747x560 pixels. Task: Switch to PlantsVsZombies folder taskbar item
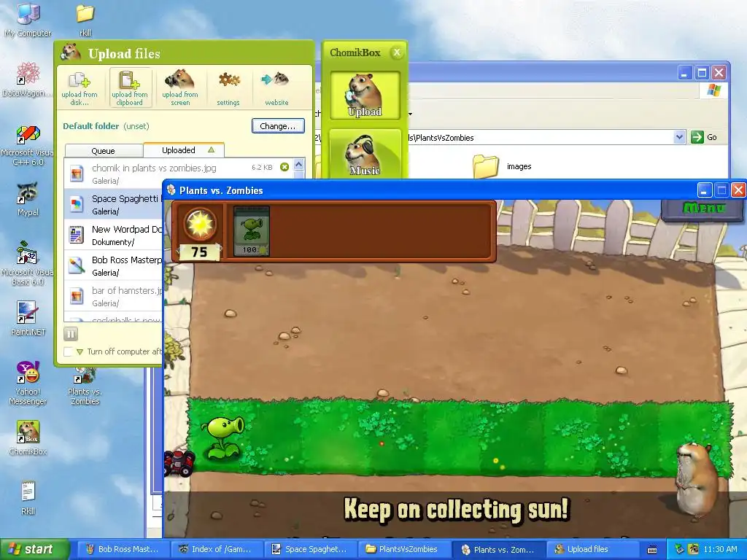click(x=403, y=549)
